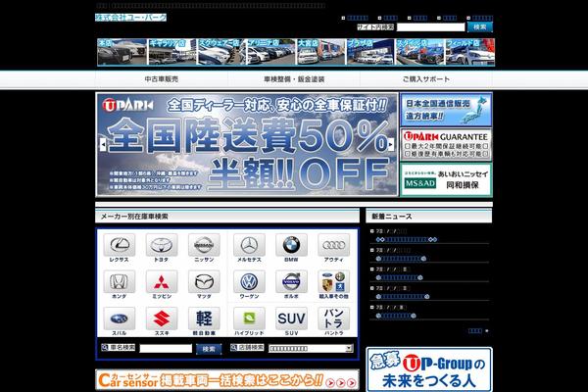Open the UP-Group recruitment banner
Screen dimensions: 588x392
tap(429, 369)
